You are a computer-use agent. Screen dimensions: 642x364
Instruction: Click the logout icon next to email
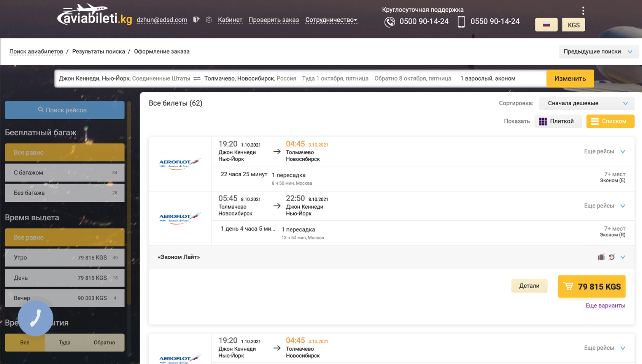196,20
